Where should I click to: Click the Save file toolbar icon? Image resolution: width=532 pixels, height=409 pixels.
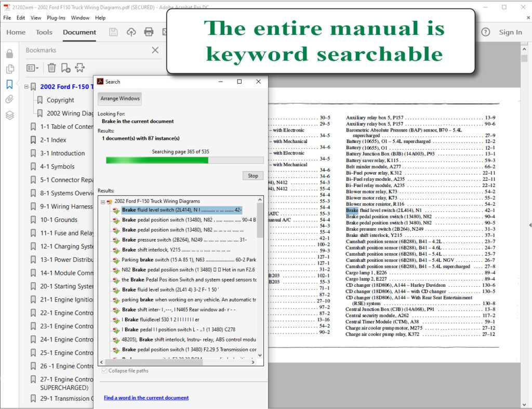[x=113, y=32]
